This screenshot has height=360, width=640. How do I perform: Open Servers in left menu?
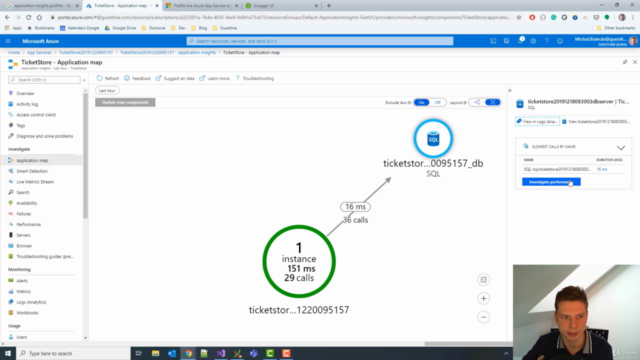pos(23,235)
